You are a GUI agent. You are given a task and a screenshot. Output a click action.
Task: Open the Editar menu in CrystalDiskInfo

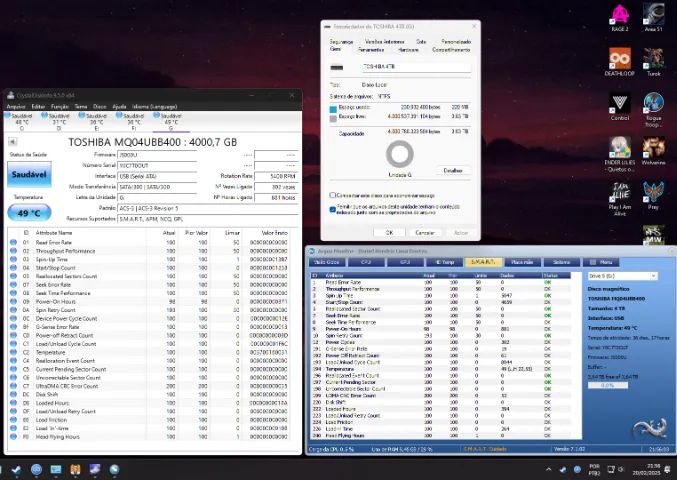tap(38, 107)
